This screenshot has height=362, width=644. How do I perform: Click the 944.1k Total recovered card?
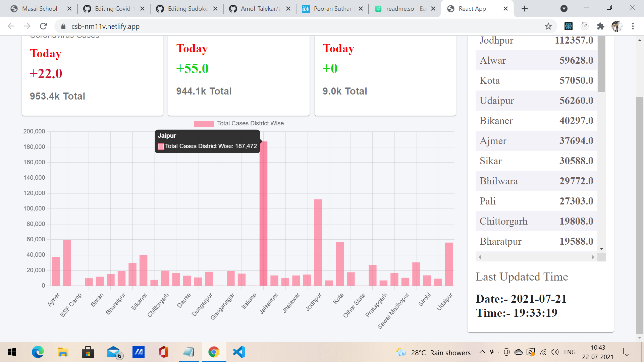[x=238, y=76]
